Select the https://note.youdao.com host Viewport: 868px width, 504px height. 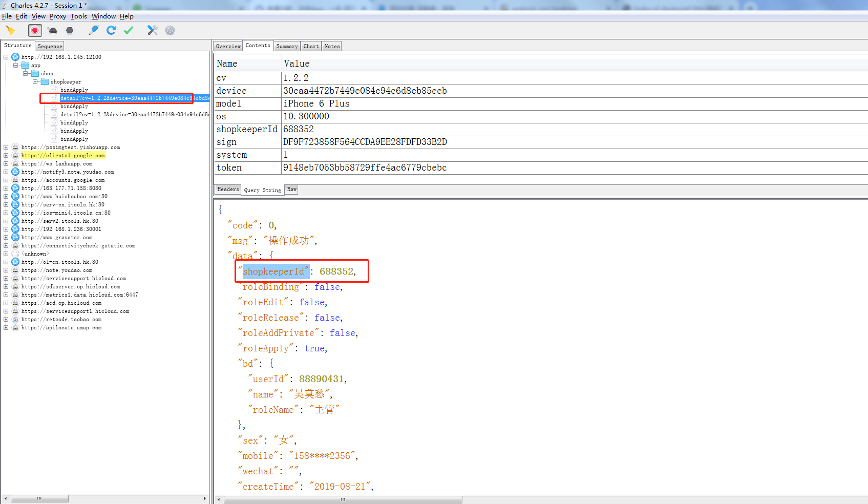[x=56, y=270]
